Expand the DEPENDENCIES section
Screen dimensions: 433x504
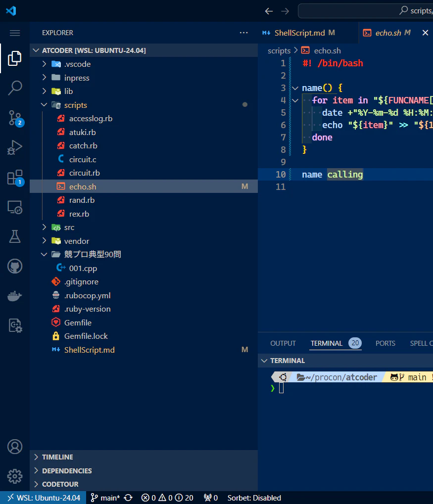point(144,470)
